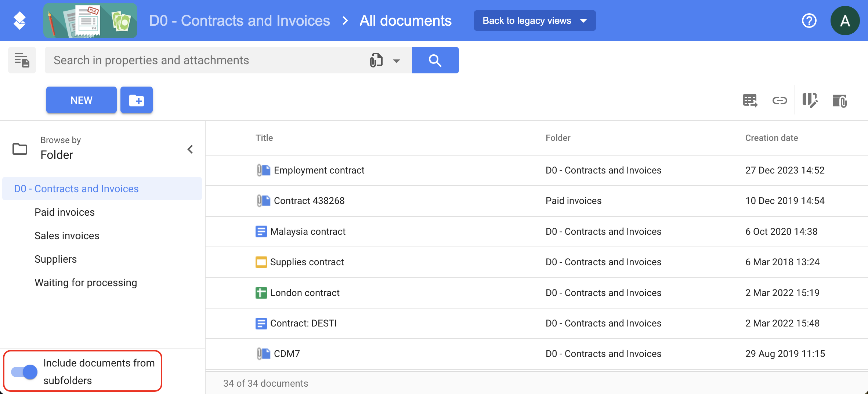Click the CDM7 attachment icon

263,354
